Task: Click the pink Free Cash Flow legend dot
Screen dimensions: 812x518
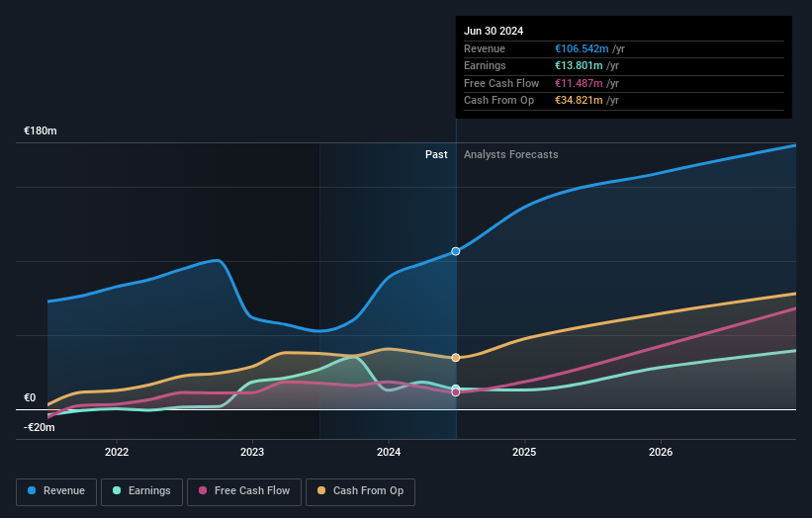Action: click(x=203, y=490)
